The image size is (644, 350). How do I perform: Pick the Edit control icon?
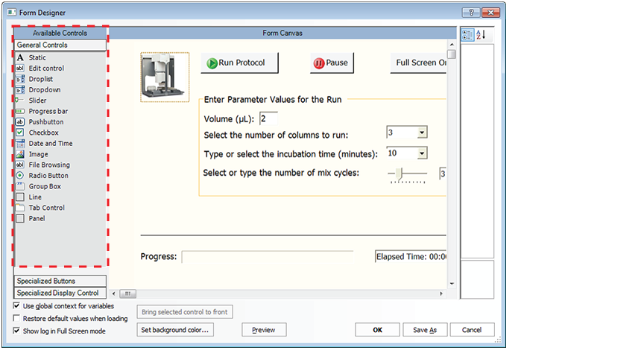pos(20,69)
